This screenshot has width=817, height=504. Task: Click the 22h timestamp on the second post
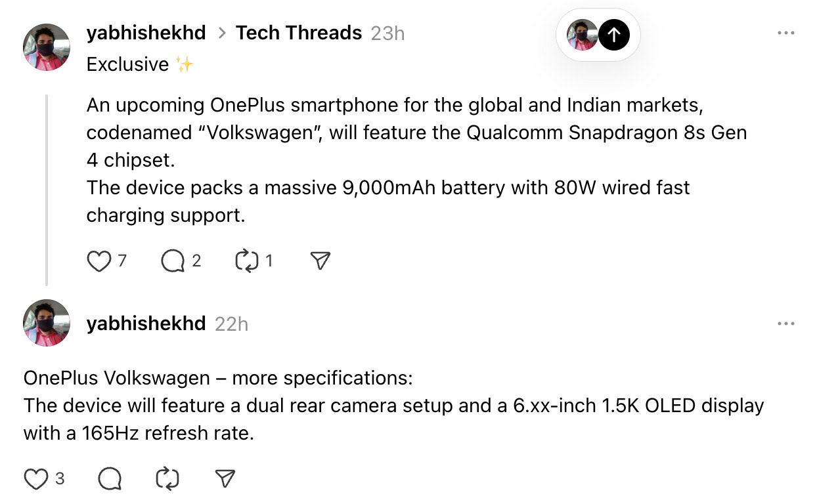coord(231,323)
